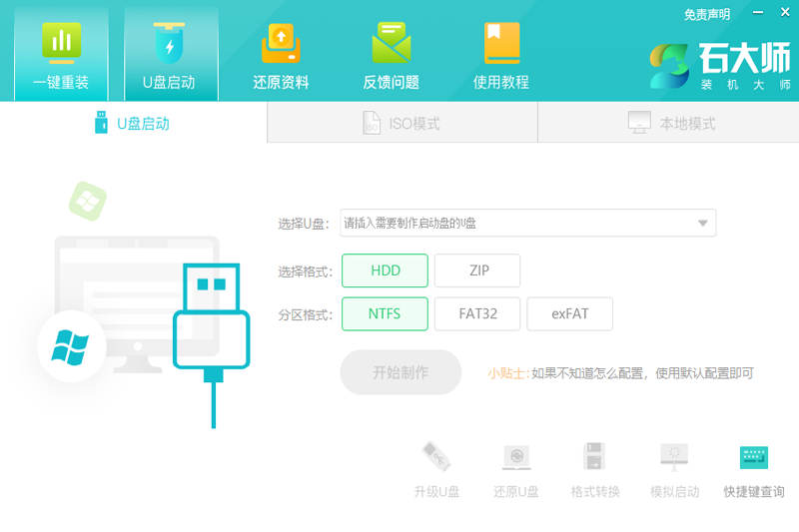Open the 反馈问题 feedback envelope icon
The height and width of the screenshot is (532, 799).
391,45
